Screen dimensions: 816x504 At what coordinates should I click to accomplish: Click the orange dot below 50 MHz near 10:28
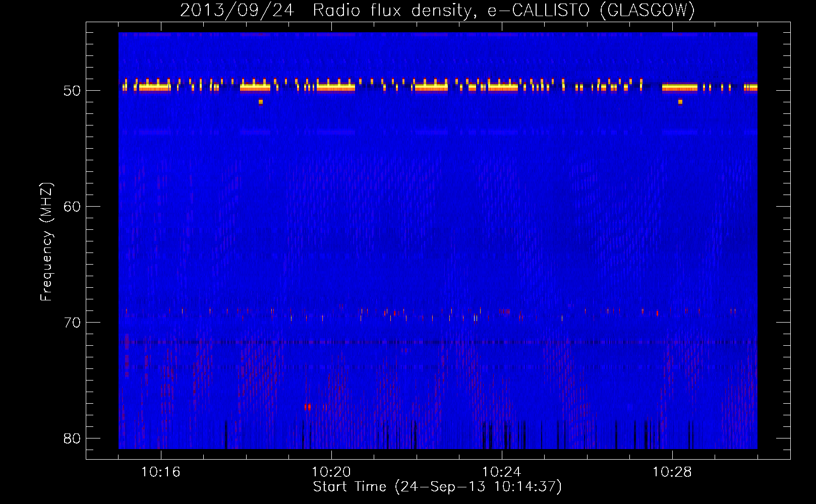pos(680,102)
